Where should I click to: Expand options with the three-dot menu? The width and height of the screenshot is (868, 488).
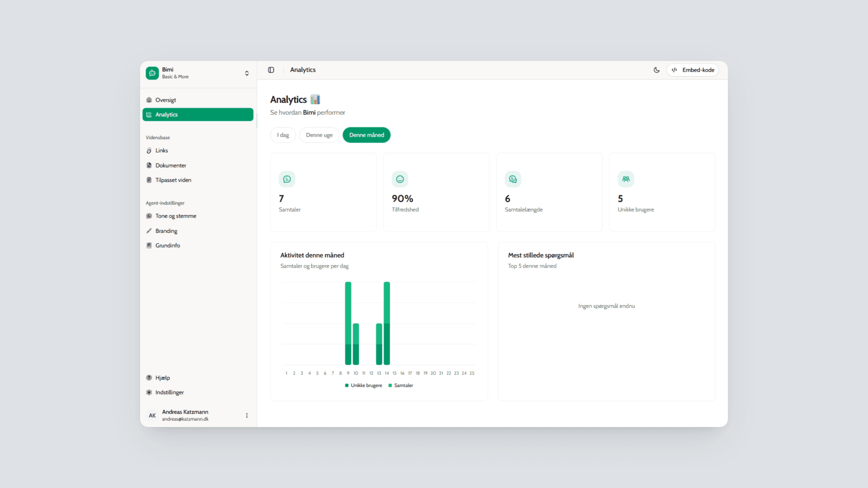(x=247, y=415)
